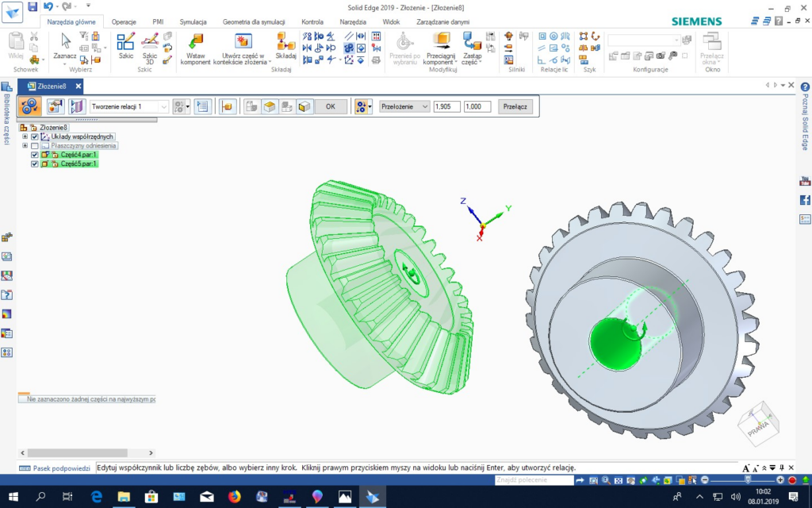Click the scissors cut icon

pyautogui.click(x=34, y=37)
